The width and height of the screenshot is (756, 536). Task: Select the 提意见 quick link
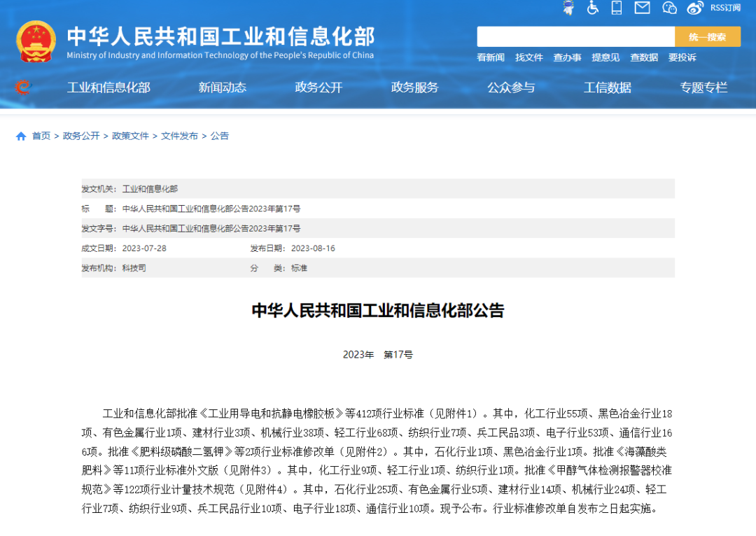(605, 57)
